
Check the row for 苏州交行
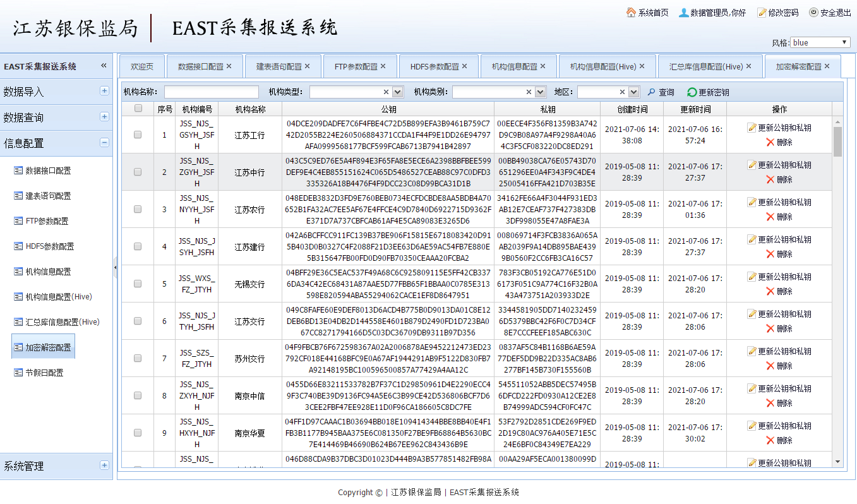tap(138, 358)
